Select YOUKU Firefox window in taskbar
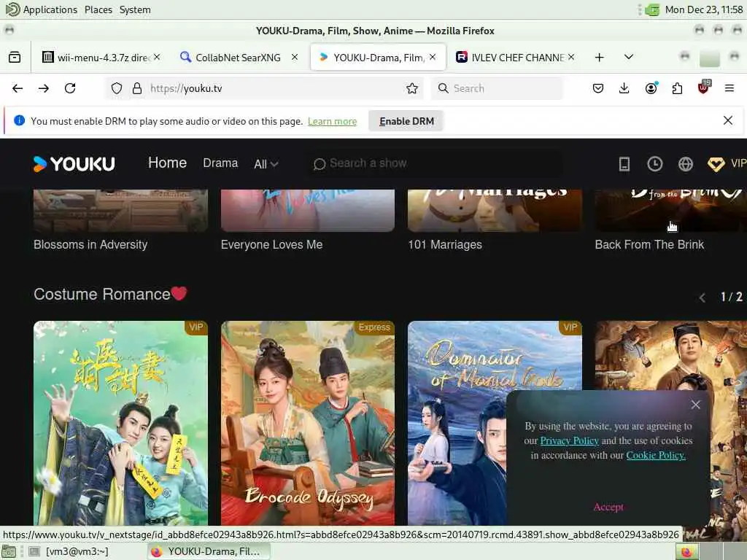The width and height of the screenshot is (747, 560). point(209,551)
